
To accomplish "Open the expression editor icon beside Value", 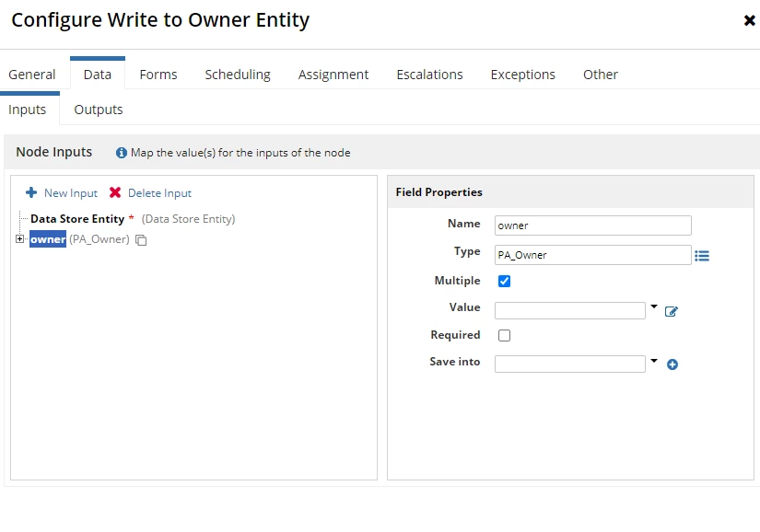I will [x=672, y=311].
